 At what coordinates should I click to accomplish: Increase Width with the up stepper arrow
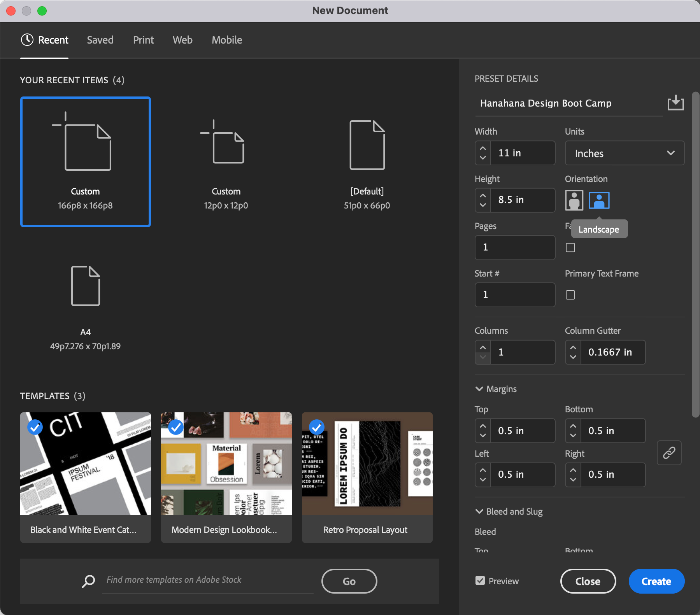[x=483, y=148]
